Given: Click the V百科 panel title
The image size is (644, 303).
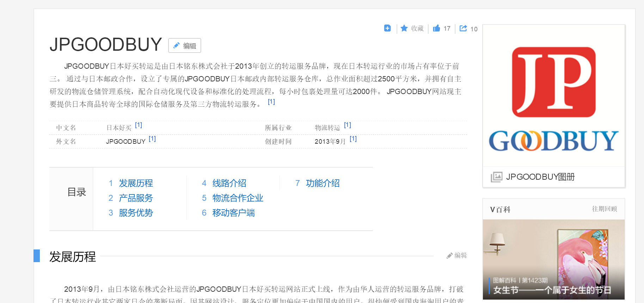Looking at the screenshot, I should pos(500,209).
